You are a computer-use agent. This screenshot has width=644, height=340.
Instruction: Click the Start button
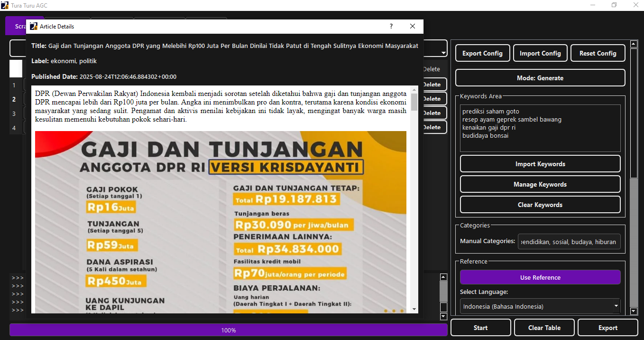(x=481, y=328)
